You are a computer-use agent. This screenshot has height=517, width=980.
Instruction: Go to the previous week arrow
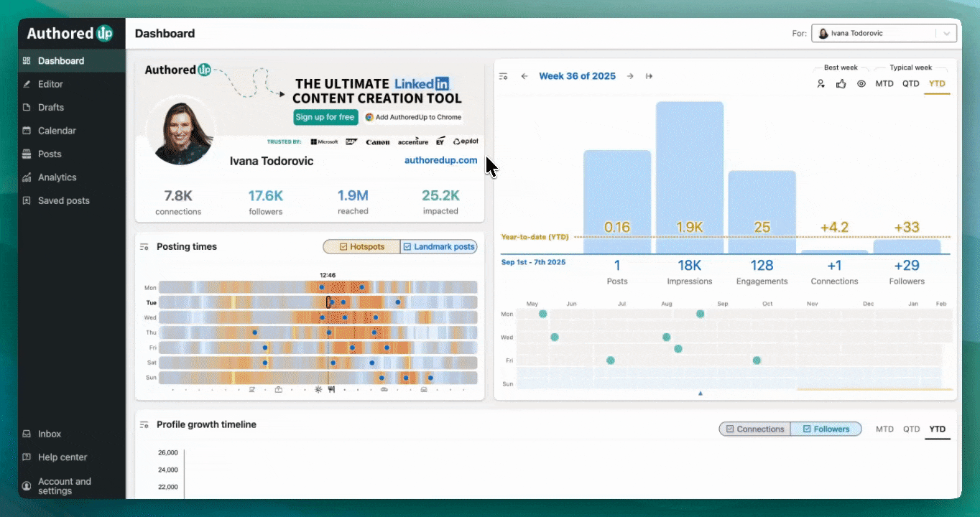[524, 76]
